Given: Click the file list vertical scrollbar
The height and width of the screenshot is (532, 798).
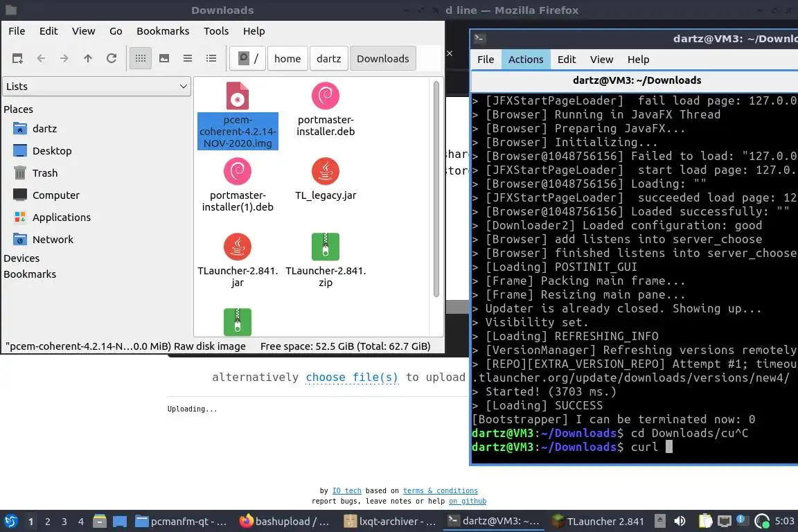Looking at the screenshot, I should (436, 188).
